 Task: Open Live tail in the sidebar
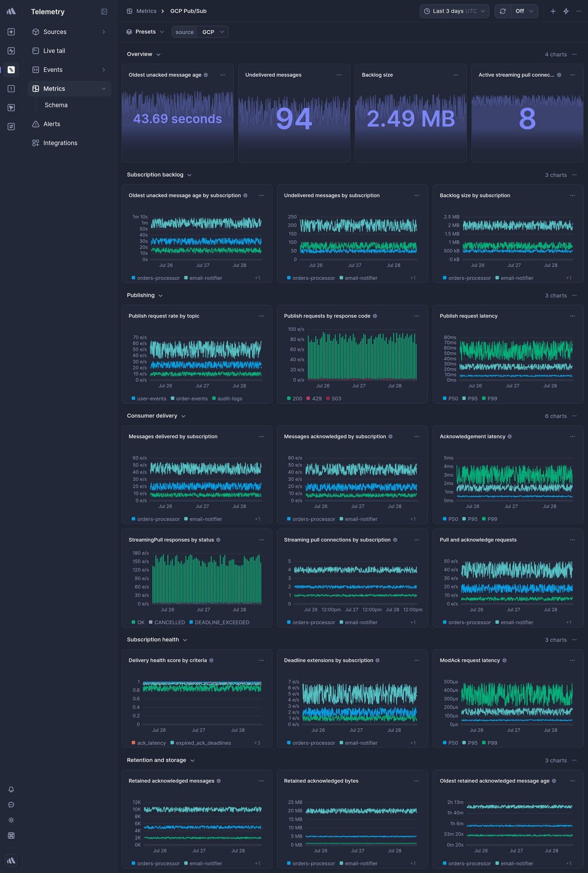[69, 50]
